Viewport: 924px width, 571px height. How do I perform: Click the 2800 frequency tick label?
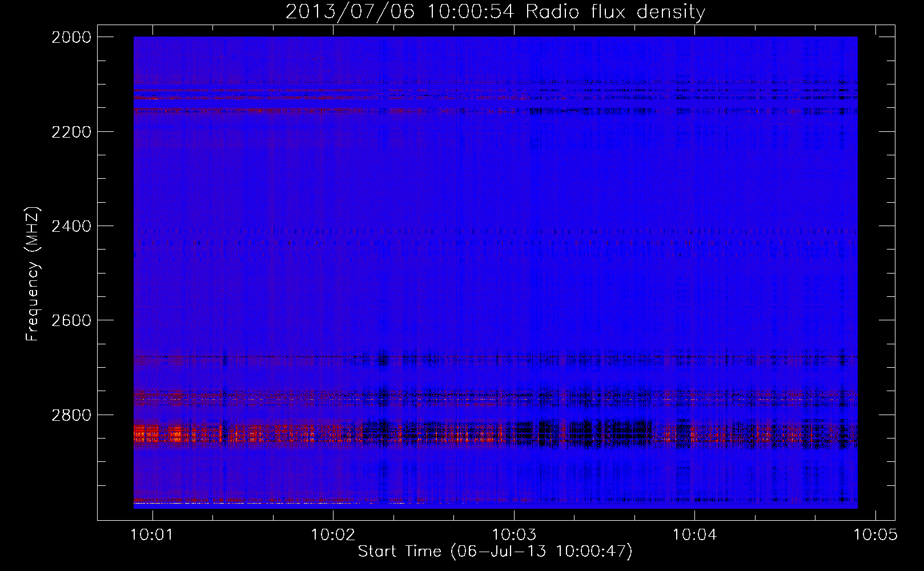coord(71,415)
